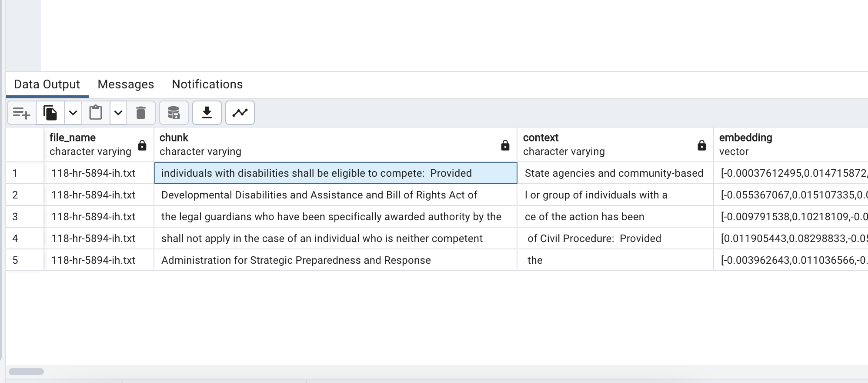Click file_name cell in row 4
Screen dimensions: 868x383
point(99,239)
